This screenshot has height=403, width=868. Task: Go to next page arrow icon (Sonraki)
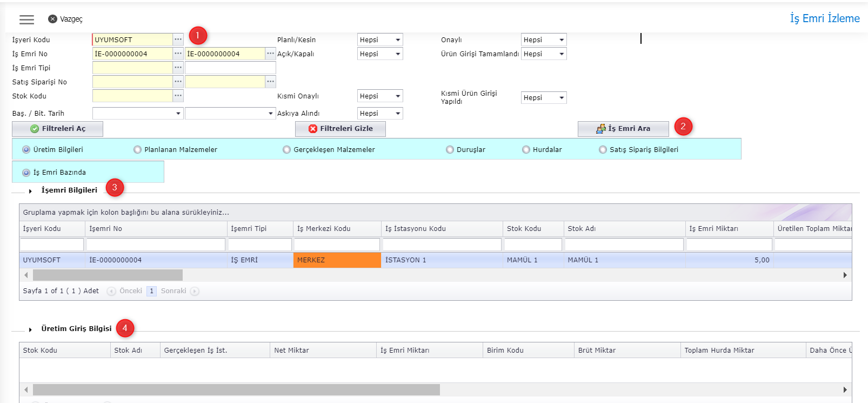point(195,291)
